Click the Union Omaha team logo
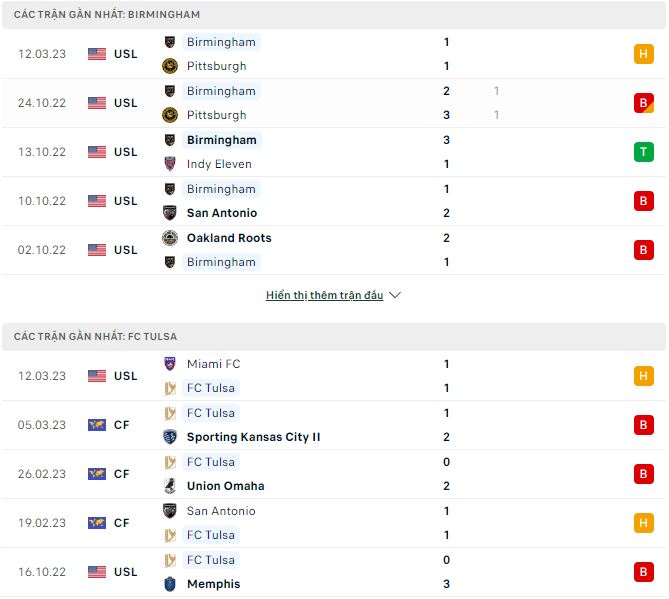This screenshot has height=599, width=669. pyautogui.click(x=170, y=486)
